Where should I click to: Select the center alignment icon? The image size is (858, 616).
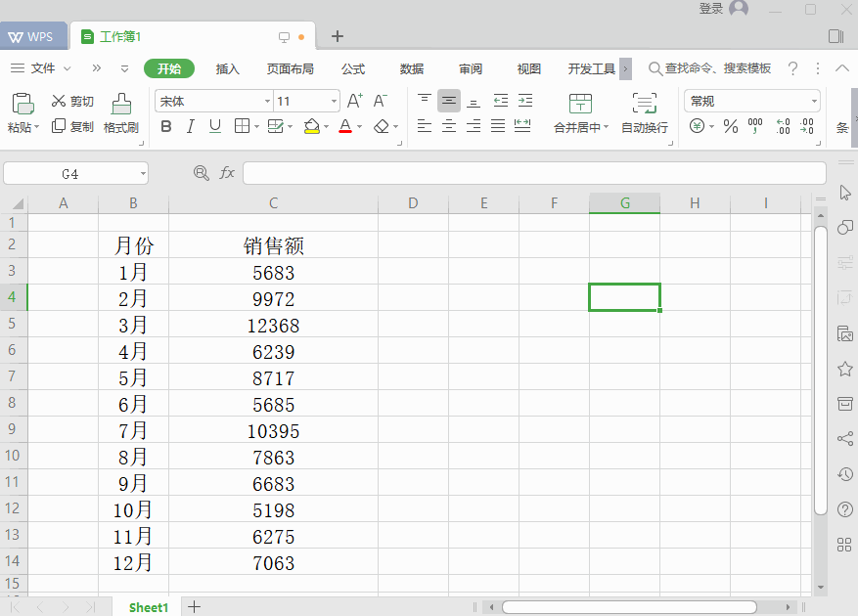448,126
